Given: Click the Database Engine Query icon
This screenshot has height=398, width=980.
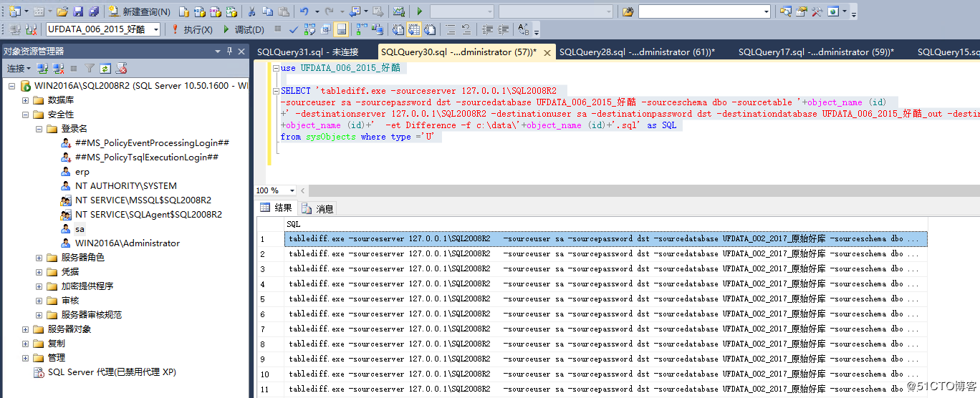Looking at the screenshot, I should tap(184, 11).
